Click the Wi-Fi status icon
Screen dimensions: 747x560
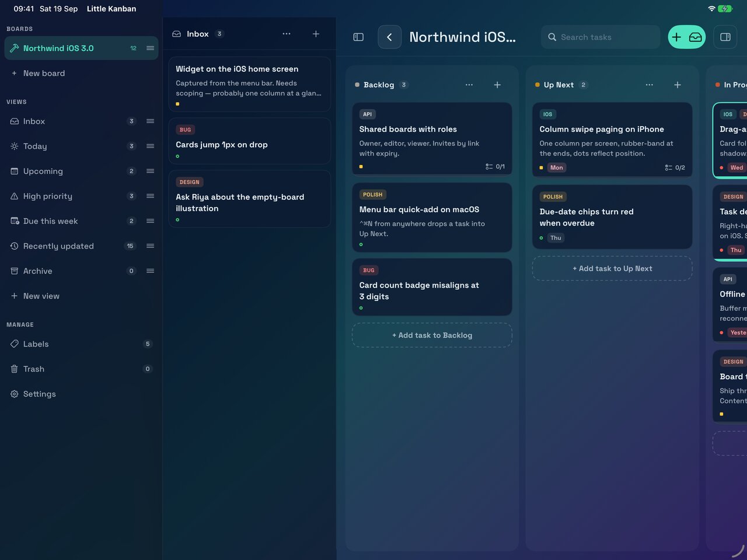711,9
